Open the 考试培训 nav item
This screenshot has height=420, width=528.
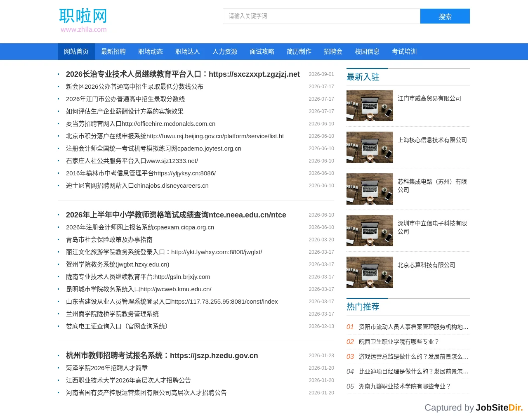[x=404, y=52]
